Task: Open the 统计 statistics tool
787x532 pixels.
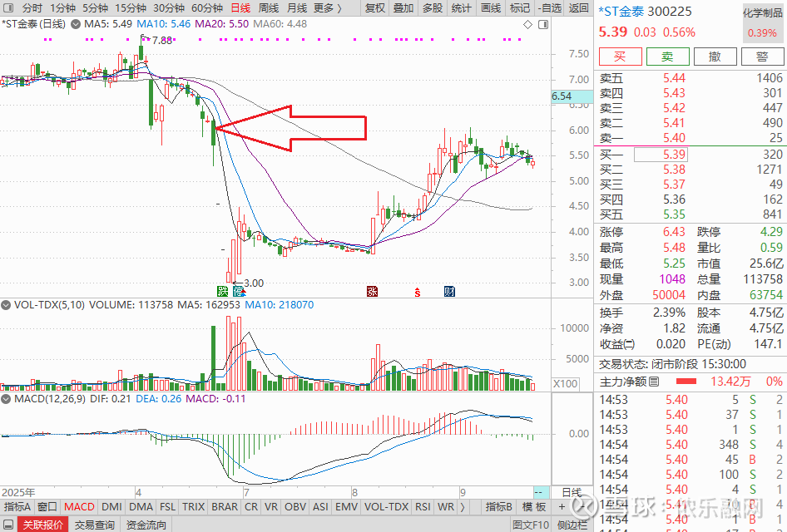Action: [461, 8]
